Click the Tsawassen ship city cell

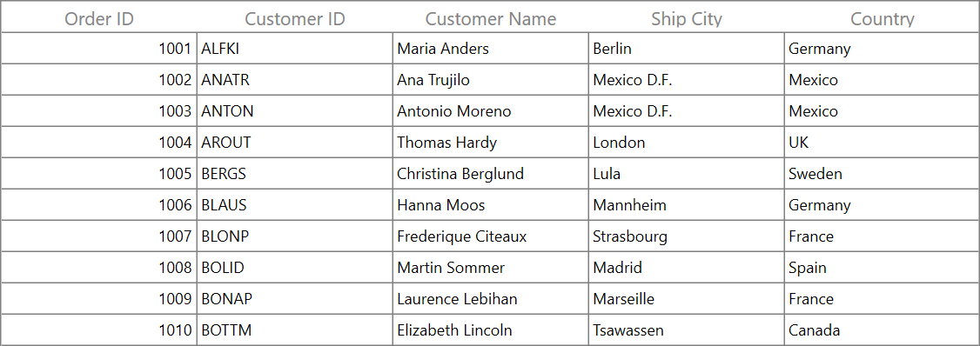pyautogui.click(x=686, y=329)
